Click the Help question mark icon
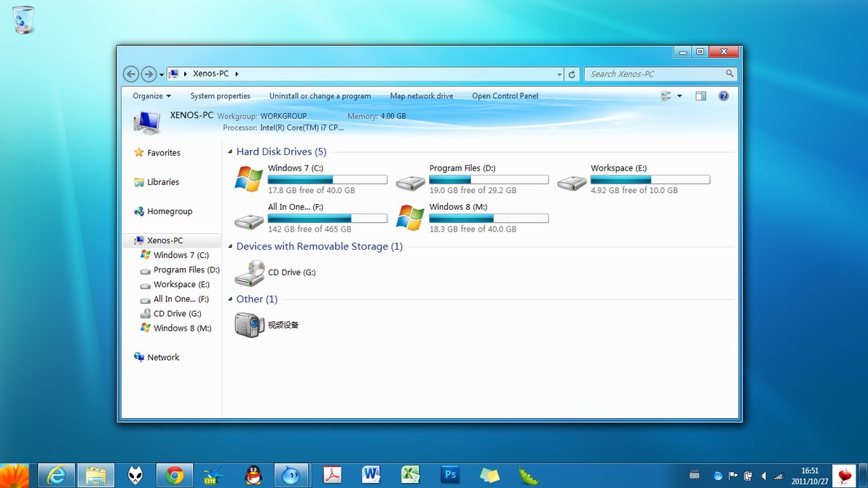Image resolution: width=868 pixels, height=488 pixels. 723,96
